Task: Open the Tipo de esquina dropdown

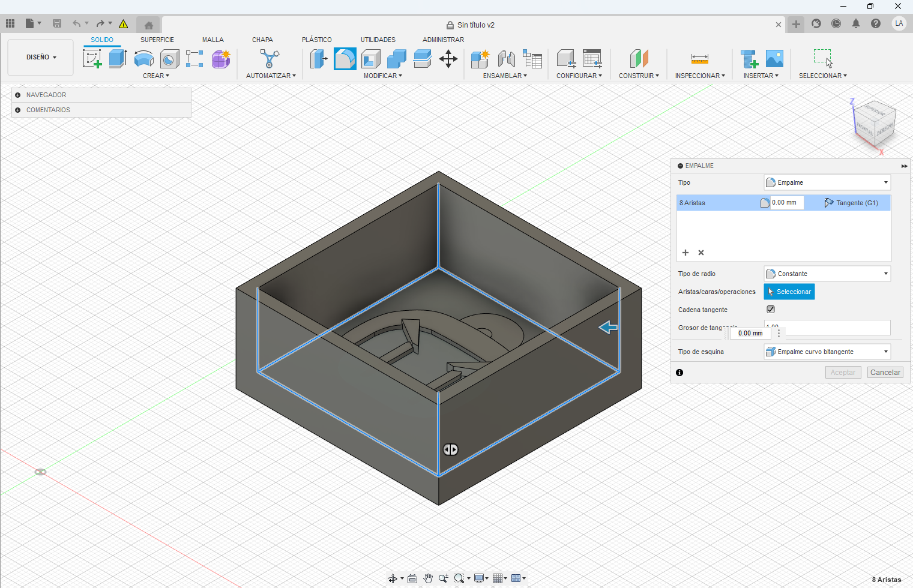Action: tap(827, 352)
